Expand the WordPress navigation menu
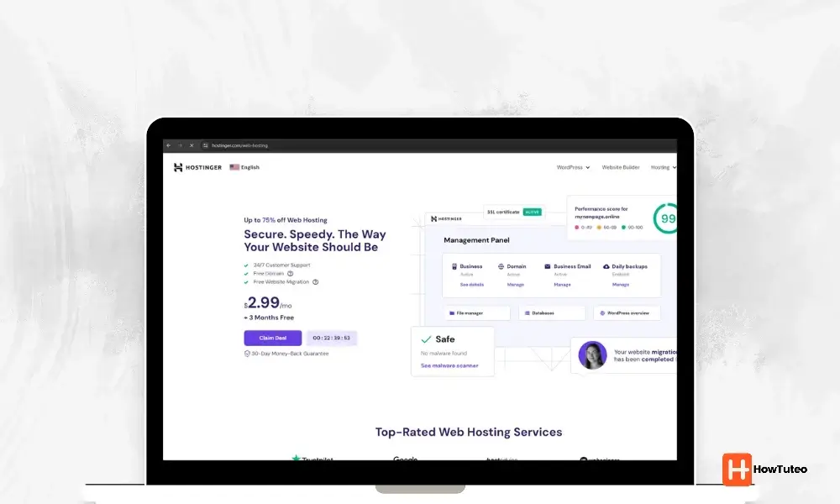840x504 pixels. click(x=573, y=167)
